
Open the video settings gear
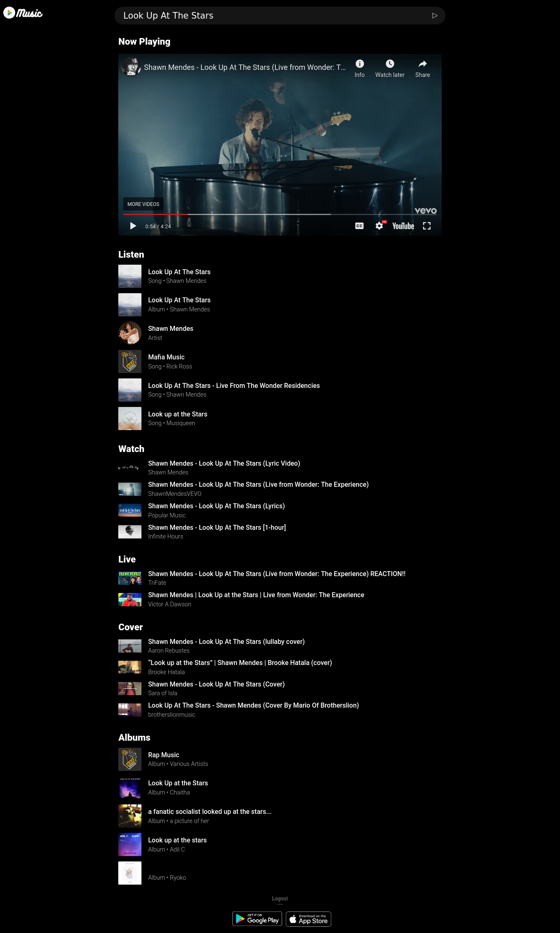379,226
